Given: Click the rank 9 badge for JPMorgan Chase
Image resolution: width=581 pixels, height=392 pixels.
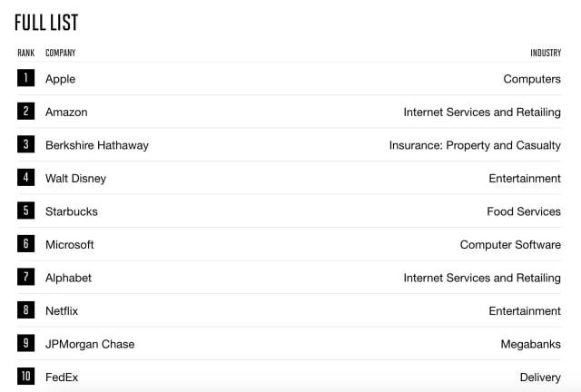Looking at the screenshot, I should click(25, 343).
